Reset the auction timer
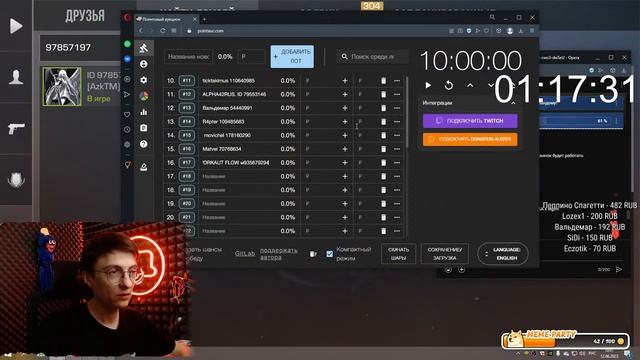 449,85
